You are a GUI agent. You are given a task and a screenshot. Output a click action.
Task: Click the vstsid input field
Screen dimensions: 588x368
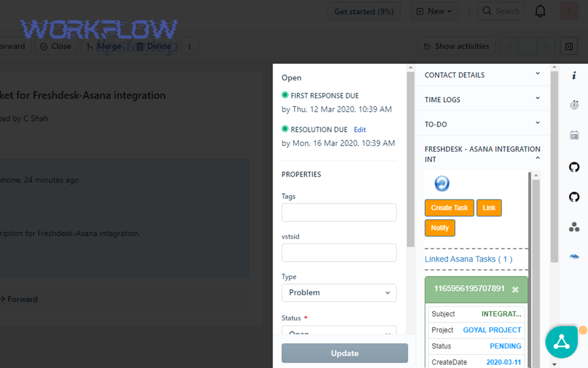pyautogui.click(x=339, y=253)
